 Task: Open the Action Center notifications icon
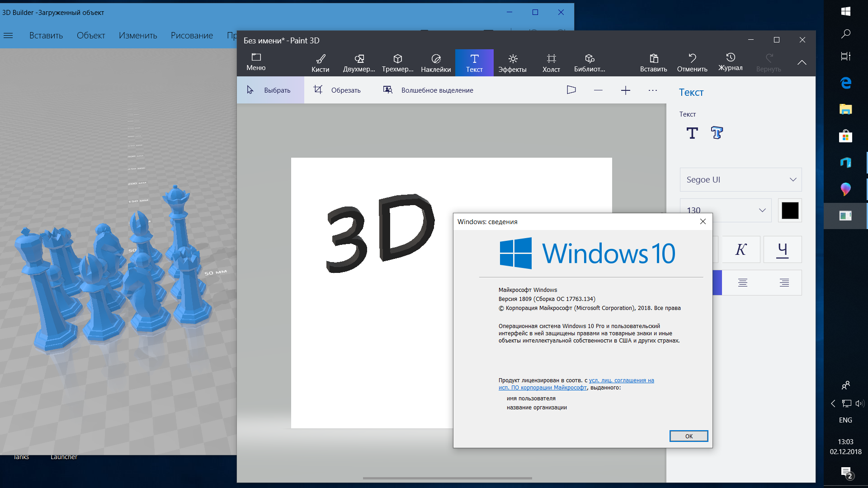(x=846, y=473)
